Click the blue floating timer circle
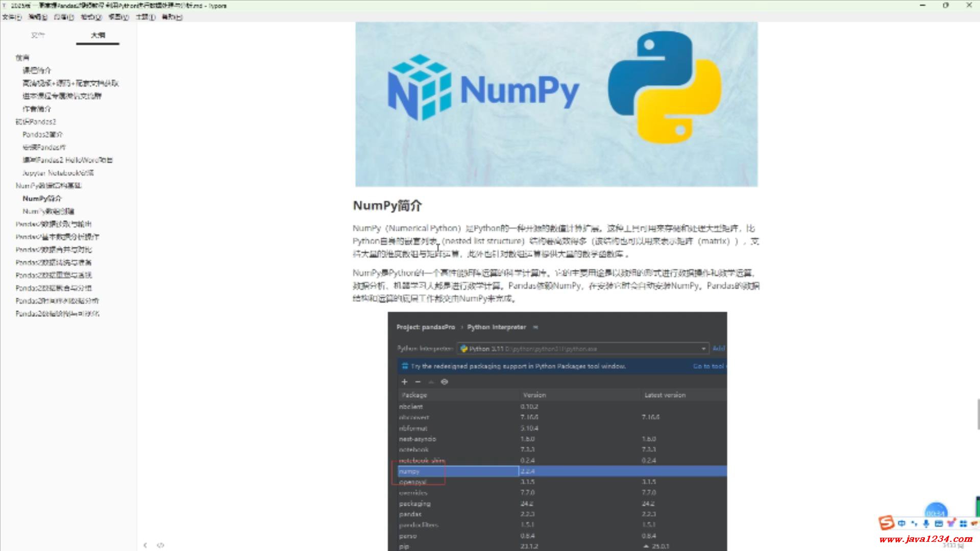This screenshot has height=551, width=980. [x=936, y=511]
